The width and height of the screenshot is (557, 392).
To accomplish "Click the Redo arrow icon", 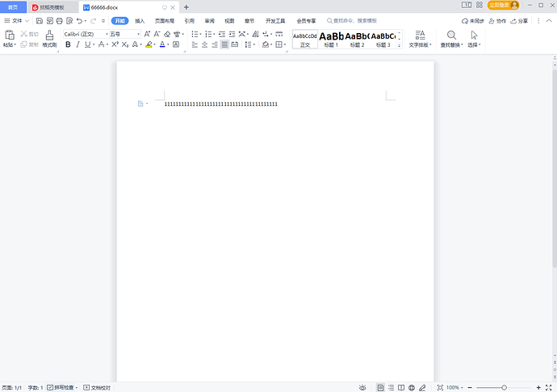I will click(x=93, y=21).
